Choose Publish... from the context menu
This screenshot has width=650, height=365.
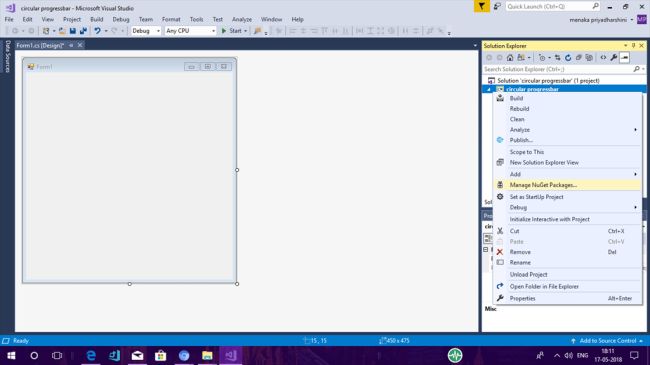pos(568,140)
